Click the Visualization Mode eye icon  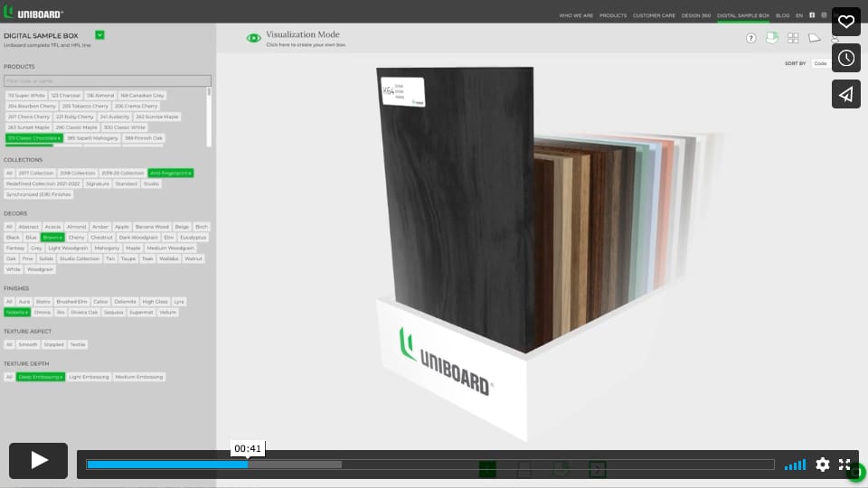[x=253, y=38]
